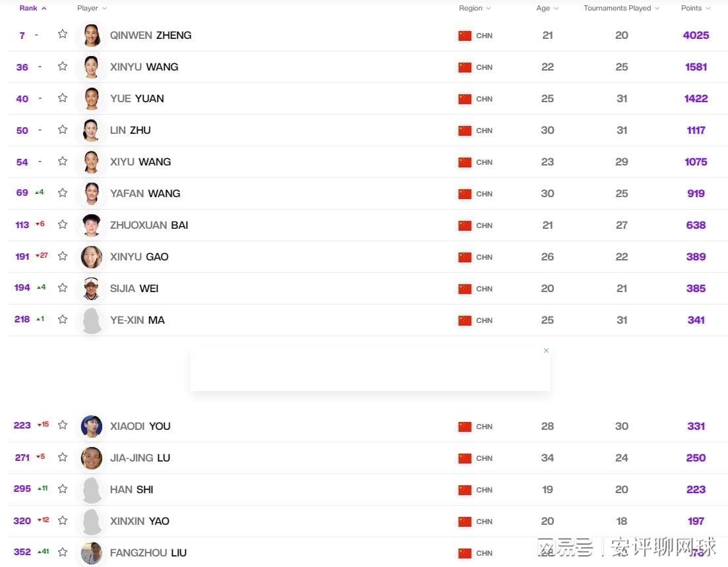Click the China flag next to Lin Zhu
The width and height of the screenshot is (728, 567).
pyautogui.click(x=465, y=131)
